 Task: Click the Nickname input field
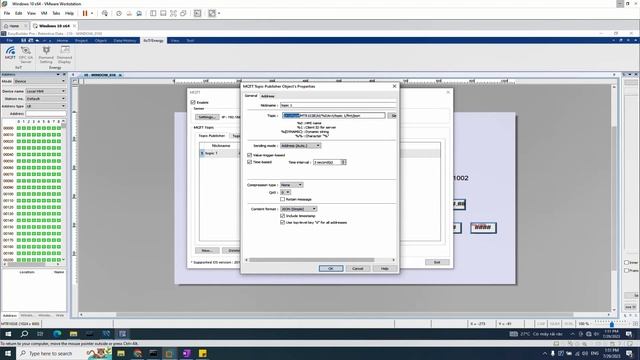click(338, 105)
